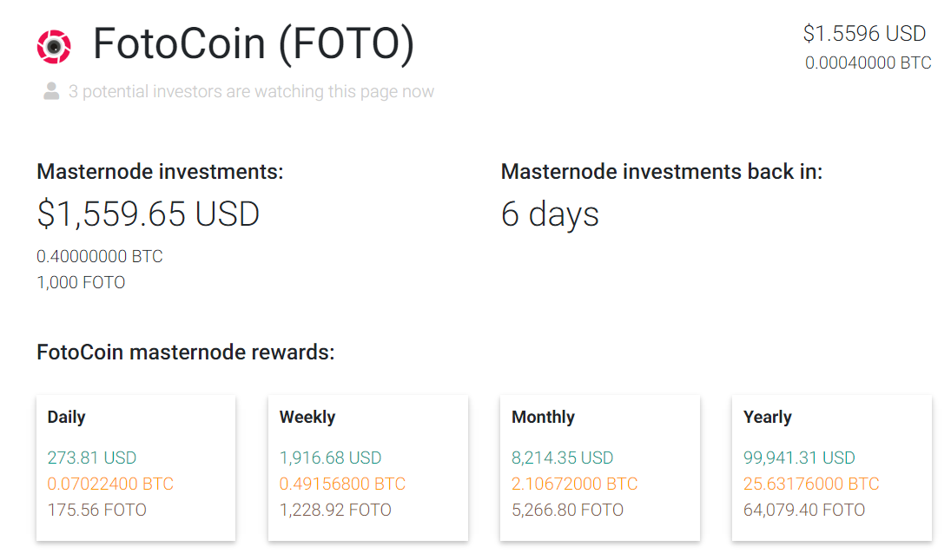Click the 1,000 FOTO collateral amount
951x560 pixels.
coord(81,282)
